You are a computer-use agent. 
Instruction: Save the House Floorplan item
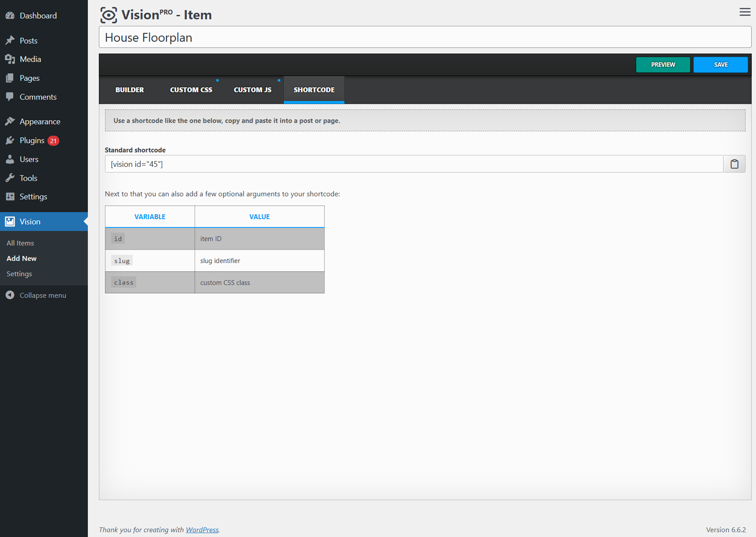720,65
